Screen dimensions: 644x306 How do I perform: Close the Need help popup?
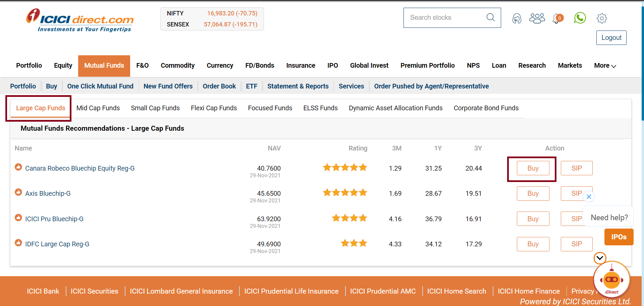pyautogui.click(x=589, y=197)
